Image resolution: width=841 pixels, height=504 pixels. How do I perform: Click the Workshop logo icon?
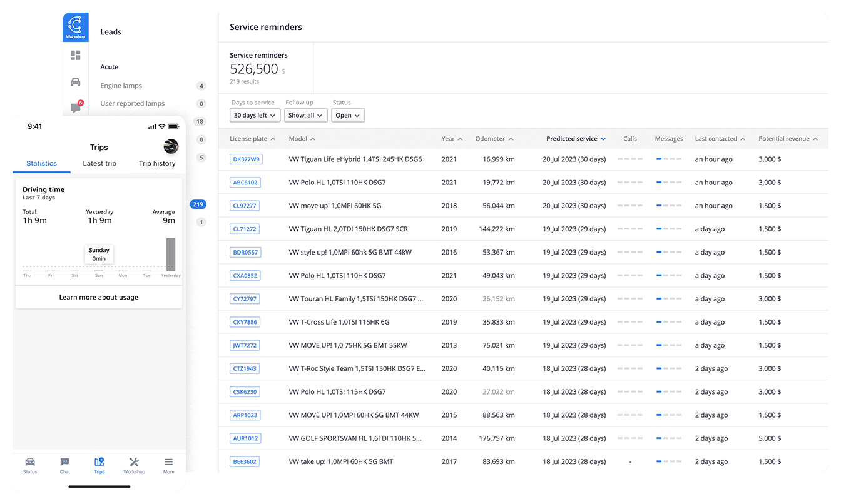pyautogui.click(x=75, y=27)
